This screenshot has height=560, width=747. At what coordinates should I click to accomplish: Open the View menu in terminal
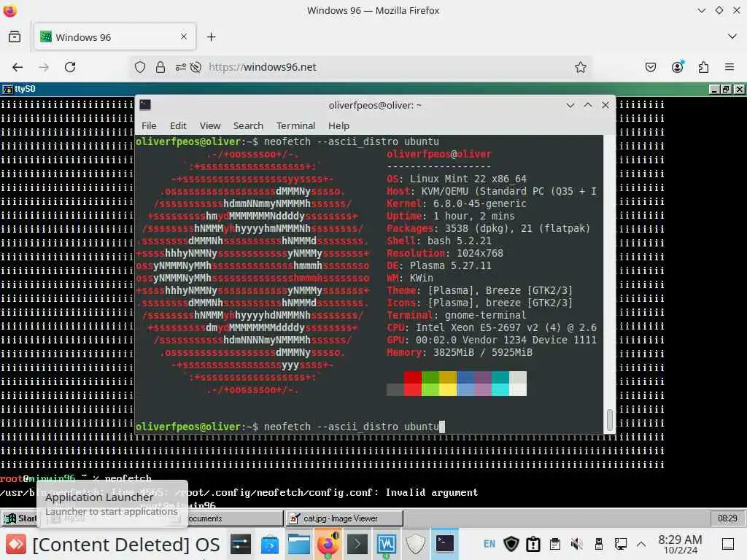[210, 125]
